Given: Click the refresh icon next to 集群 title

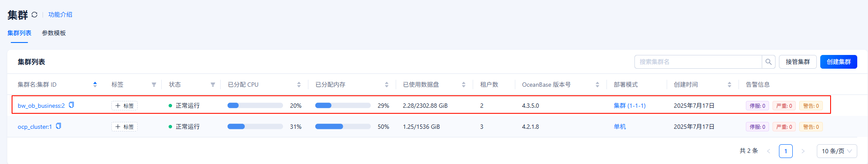Looking at the screenshot, I should coord(34,15).
